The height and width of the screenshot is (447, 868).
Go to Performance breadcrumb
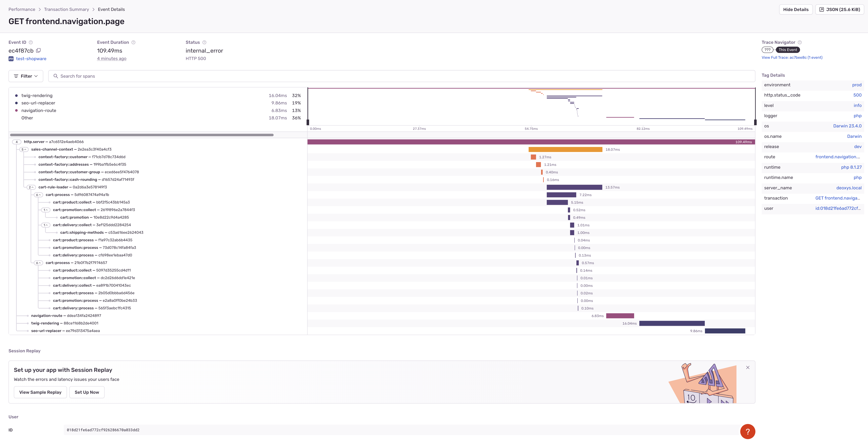pyautogui.click(x=22, y=9)
